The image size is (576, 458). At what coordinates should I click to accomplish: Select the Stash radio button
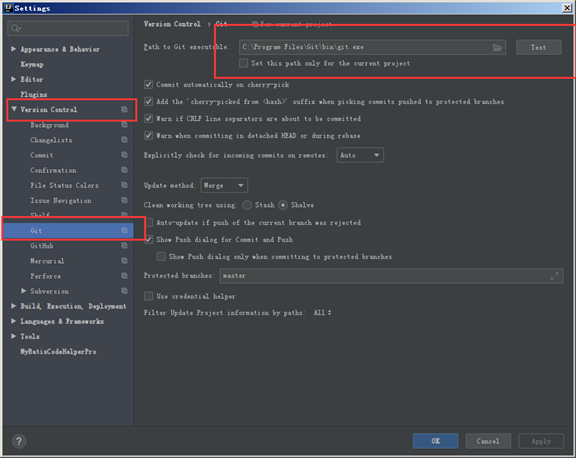pos(247,205)
